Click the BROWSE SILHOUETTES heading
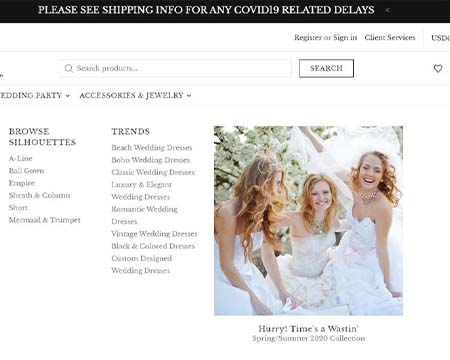 (42, 137)
